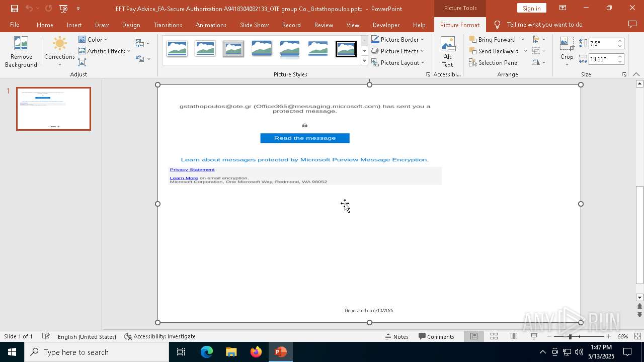Click Remove Background tool
The height and width of the screenshot is (362, 644).
[x=21, y=52]
